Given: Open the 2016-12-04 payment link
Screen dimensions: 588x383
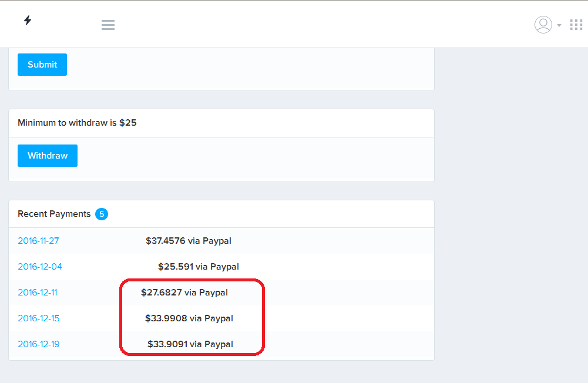Looking at the screenshot, I should (40, 267).
